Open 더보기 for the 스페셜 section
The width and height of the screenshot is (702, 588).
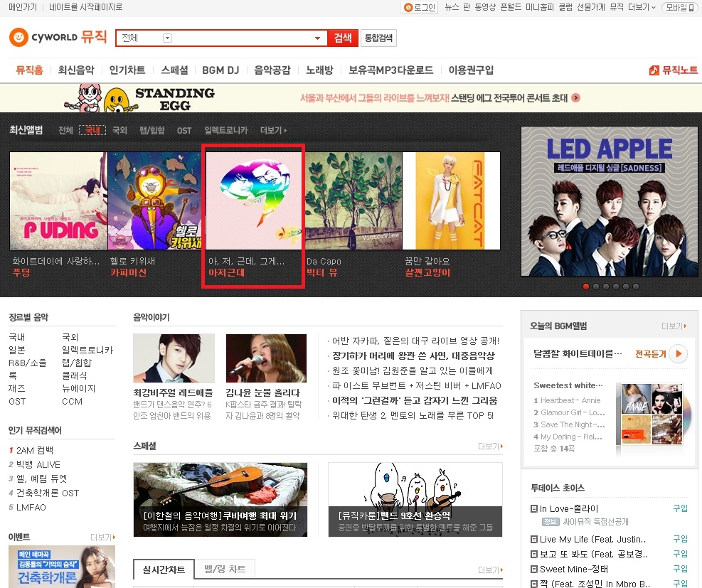coord(490,446)
